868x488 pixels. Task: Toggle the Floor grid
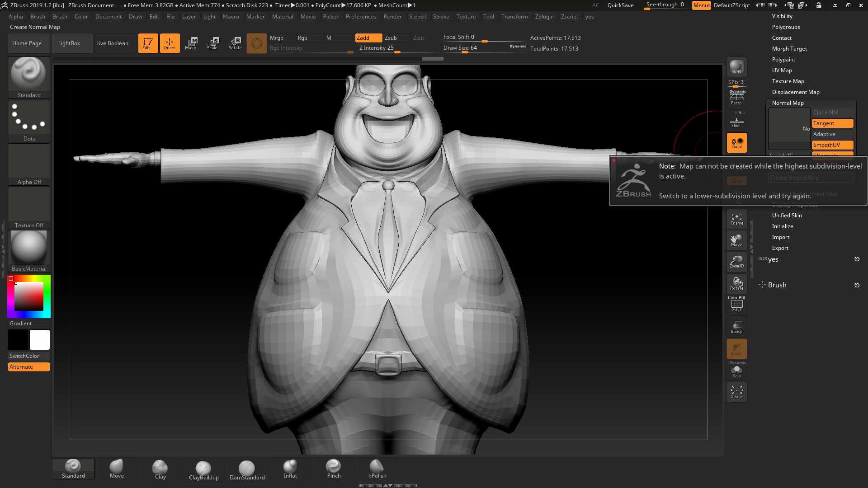[736, 121]
